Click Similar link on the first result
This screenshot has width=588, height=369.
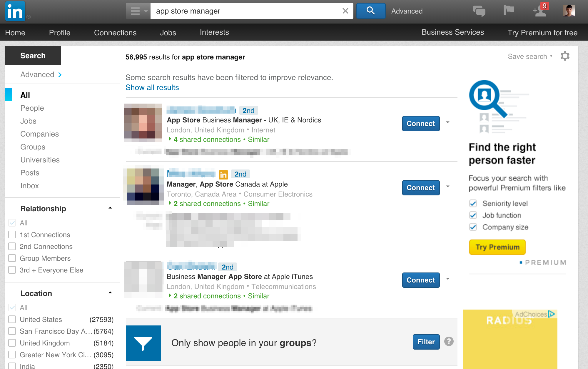coord(258,139)
